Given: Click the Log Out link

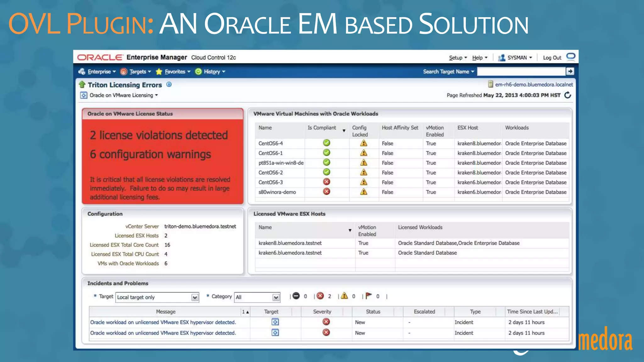Looking at the screenshot, I should click(552, 58).
